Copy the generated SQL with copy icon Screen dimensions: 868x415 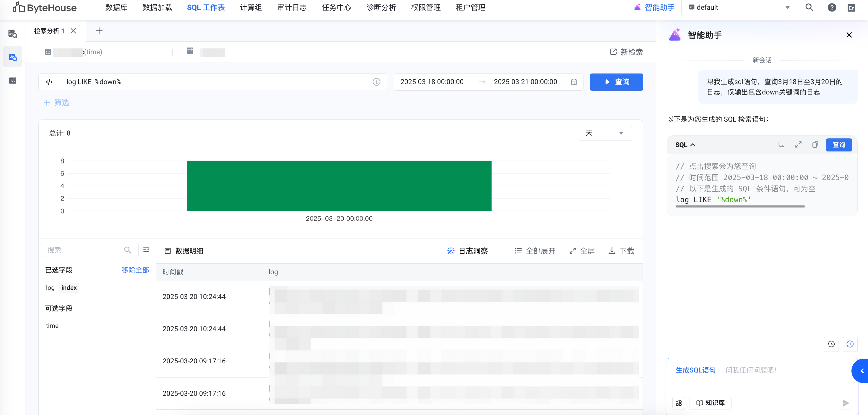coord(815,145)
